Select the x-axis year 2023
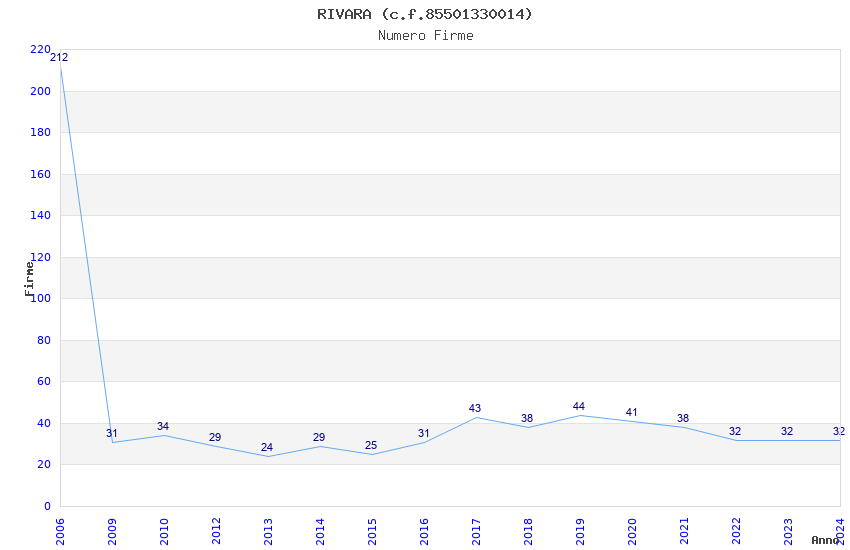The image size is (850, 550). coord(788,532)
